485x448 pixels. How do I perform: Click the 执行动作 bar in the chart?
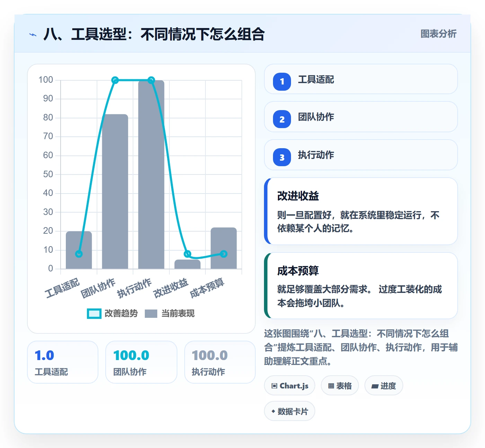[151, 174]
